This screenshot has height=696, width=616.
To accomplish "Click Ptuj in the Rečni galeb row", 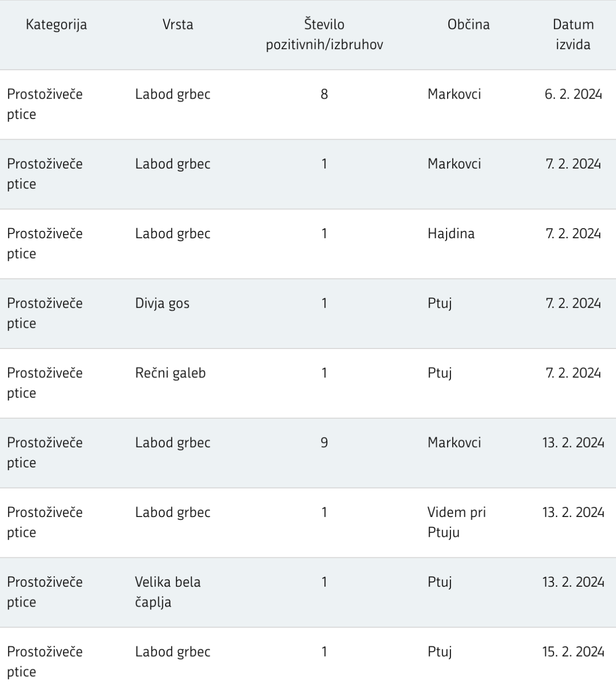I will pyautogui.click(x=439, y=373).
